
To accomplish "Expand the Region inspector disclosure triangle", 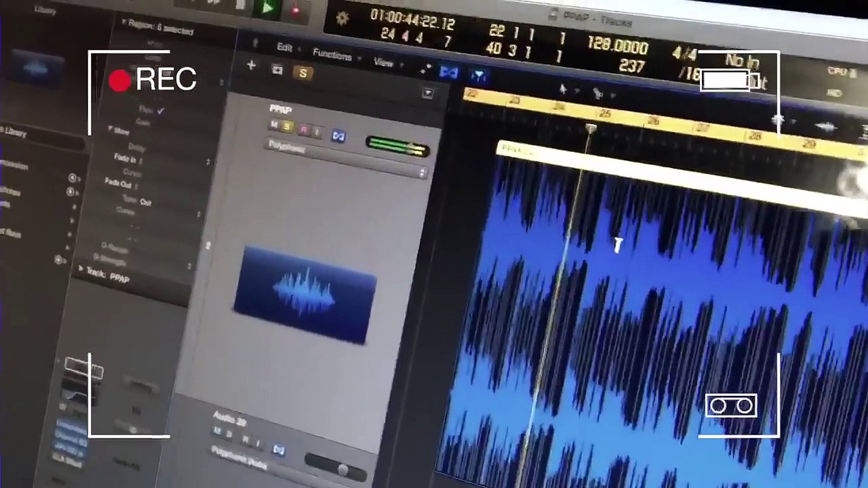I will [123, 23].
